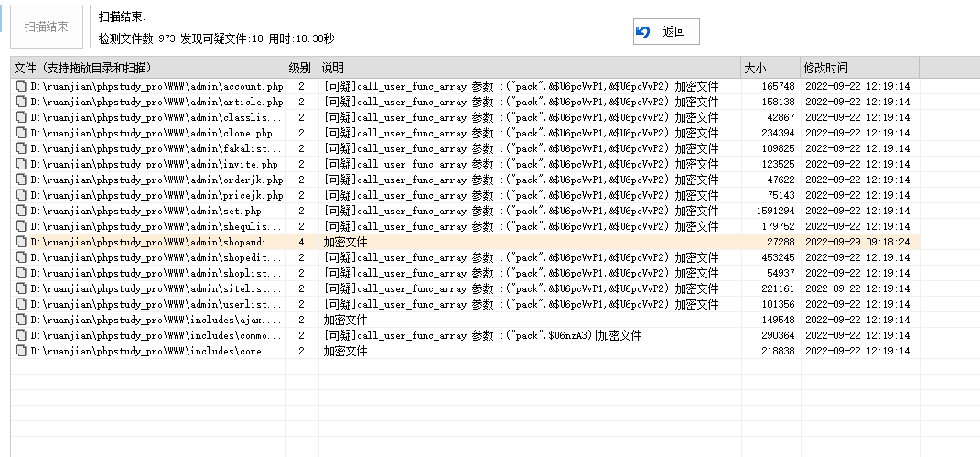Click the 加密文件 description in shopaudi row
The width and height of the screenshot is (980, 457).
pyautogui.click(x=345, y=242)
